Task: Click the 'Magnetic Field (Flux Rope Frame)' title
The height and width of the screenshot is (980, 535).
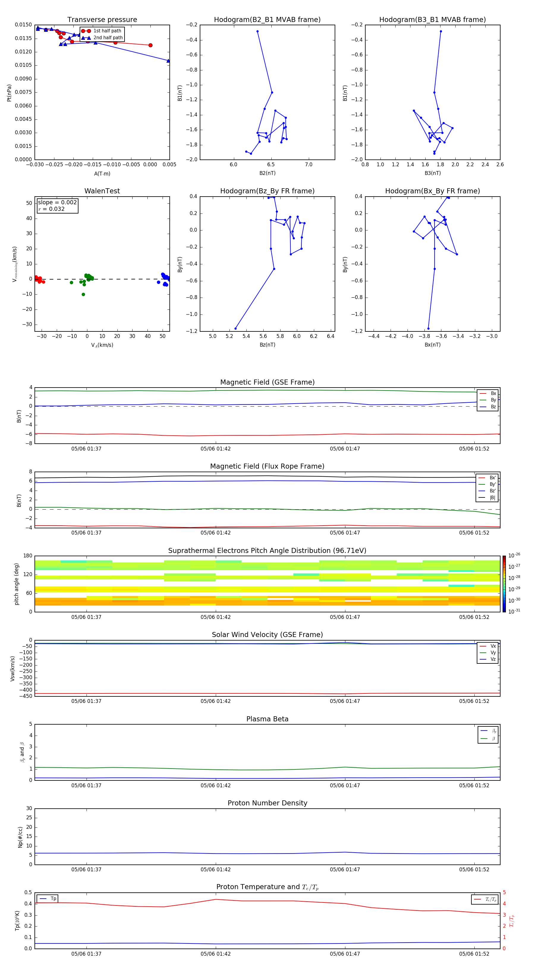Action: click(x=267, y=467)
